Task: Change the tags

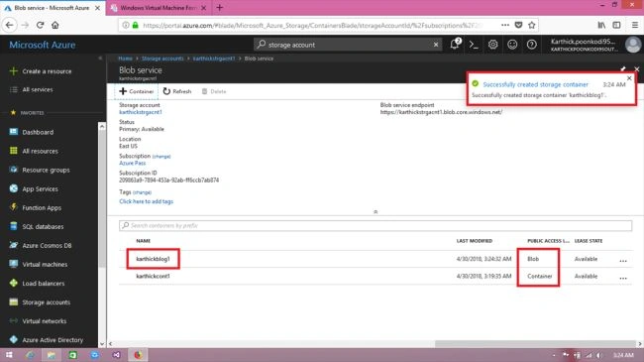Action: click(x=142, y=192)
